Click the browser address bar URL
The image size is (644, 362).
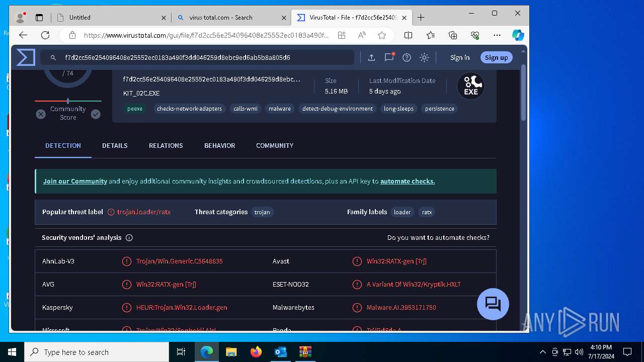coord(206,35)
